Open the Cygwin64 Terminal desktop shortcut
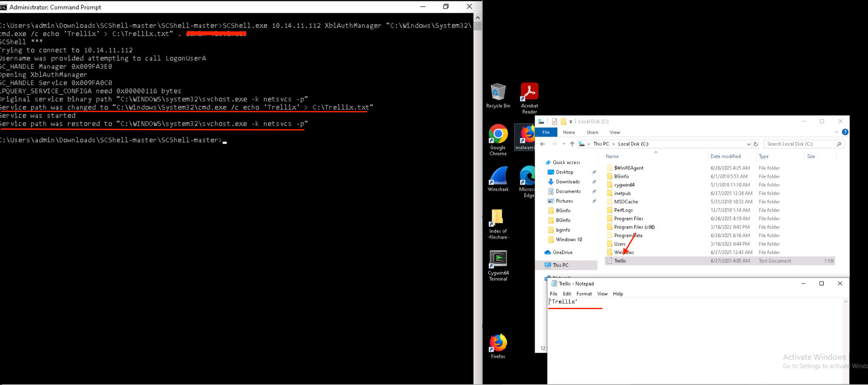868x385 pixels. click(498, 266)
